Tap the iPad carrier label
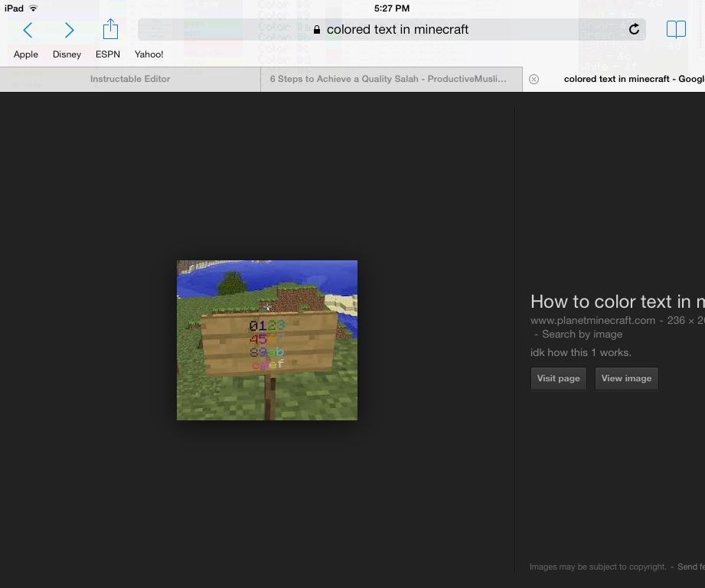This screenshot has width=705, height=588. tap(14, 8)
